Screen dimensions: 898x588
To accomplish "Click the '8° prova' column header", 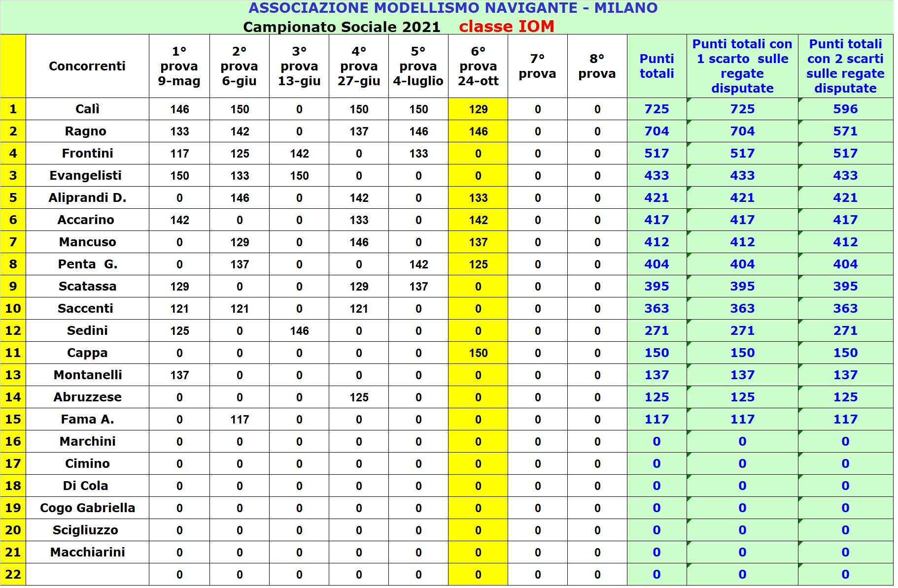I will point(597,66).
